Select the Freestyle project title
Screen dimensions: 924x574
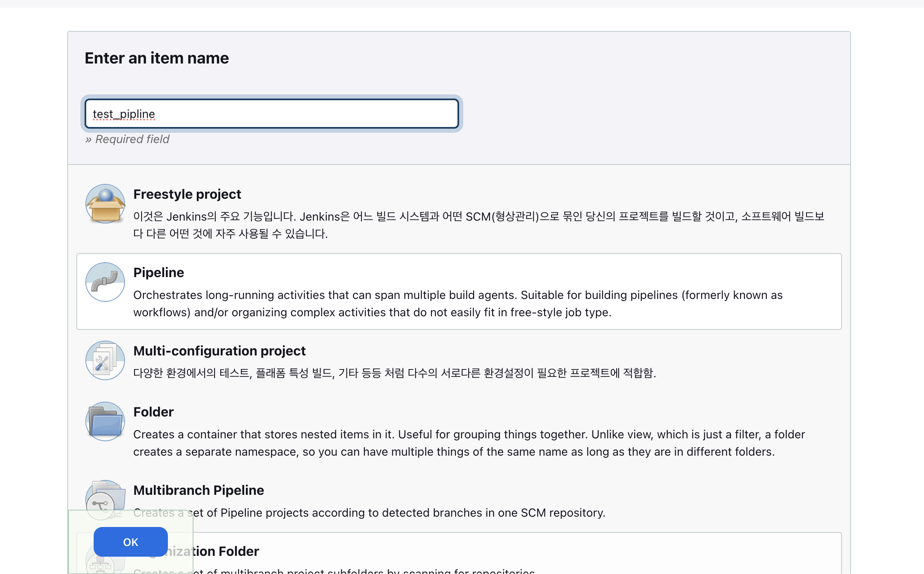coord(187,194)
